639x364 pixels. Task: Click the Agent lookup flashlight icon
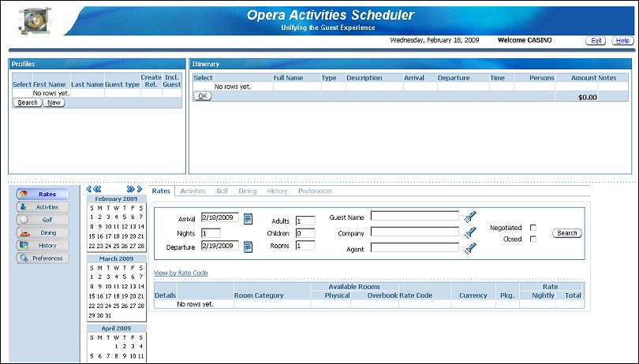pyautogui.click(x=471, y=248)
